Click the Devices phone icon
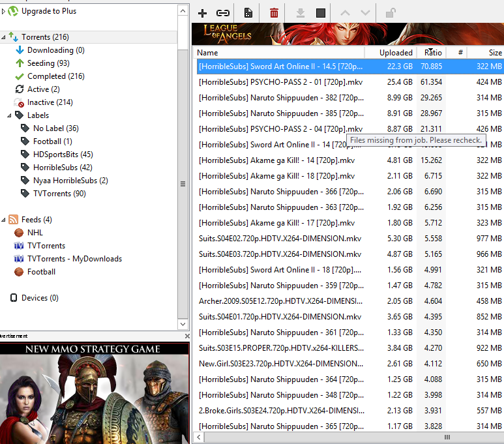 [14, 298]
